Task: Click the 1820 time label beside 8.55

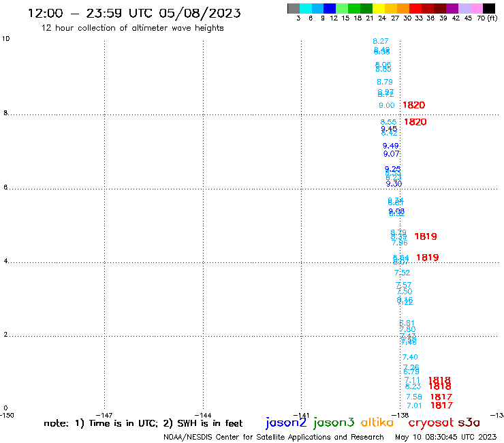Action: 415,122
